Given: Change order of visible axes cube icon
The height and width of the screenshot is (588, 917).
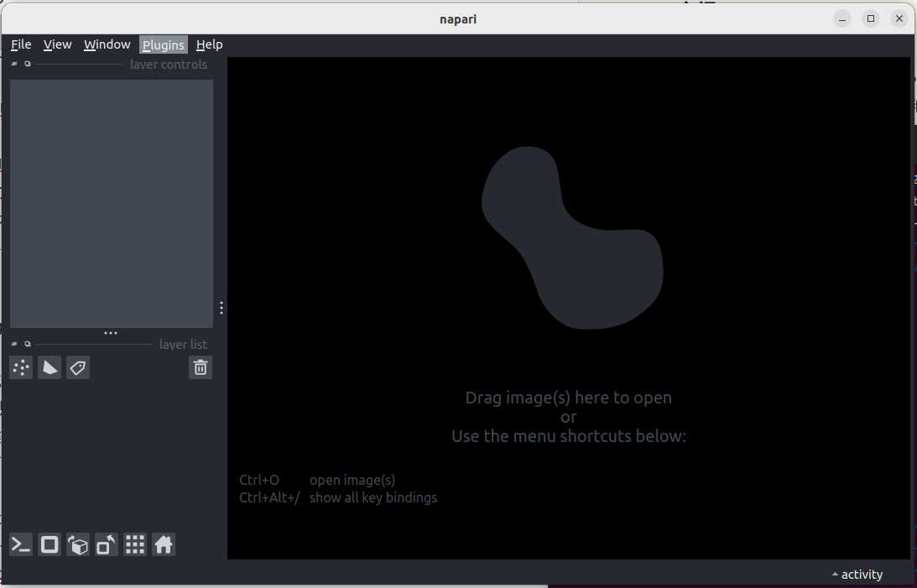Looking at the screenshot, I should [78, 544].
